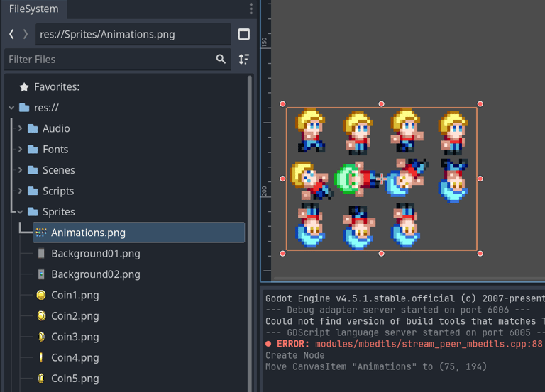Select the res:// root label
The height and width of the screenshot is (392, 545).
[x=46, y=108]
